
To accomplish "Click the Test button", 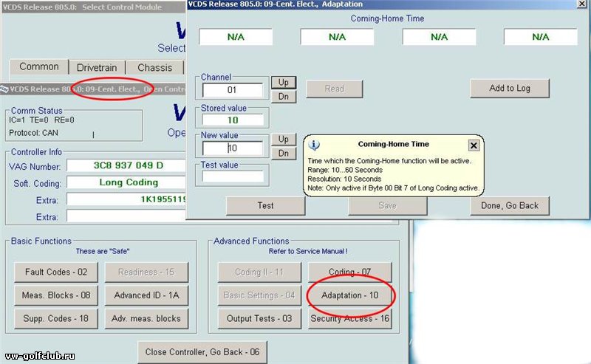I will click(x=265, y=206).
